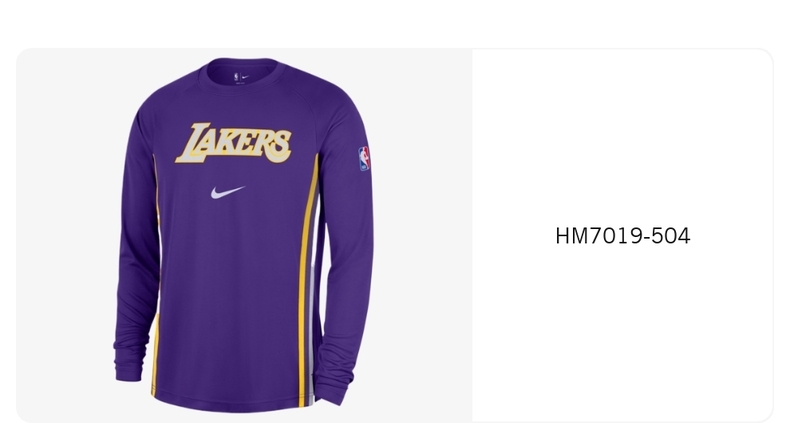Screen dimensions: 790x423
Task: Click the letter S in the Lakers logo
Action: coord(280,146)
